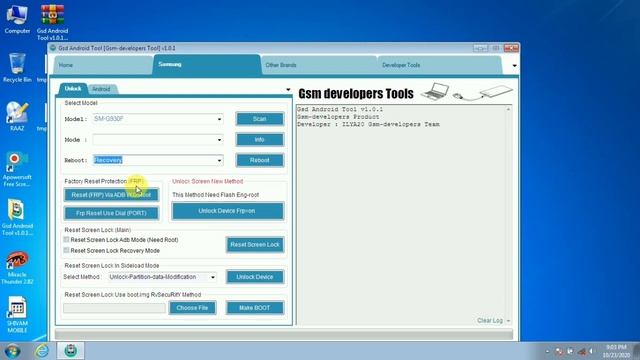Screen dimensions: 640x360
Task: Click the app icon in title bar
Action: [53, 48]
